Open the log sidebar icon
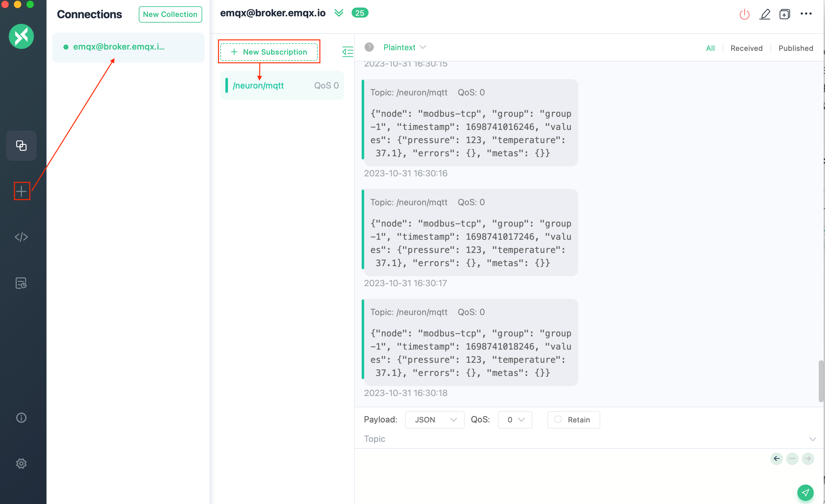 [21, 283]
